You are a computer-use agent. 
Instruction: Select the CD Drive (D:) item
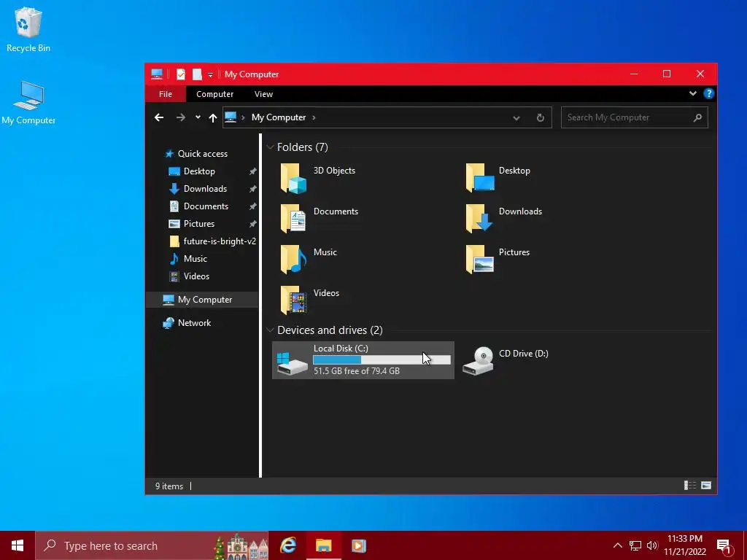[x=506, y=360]
